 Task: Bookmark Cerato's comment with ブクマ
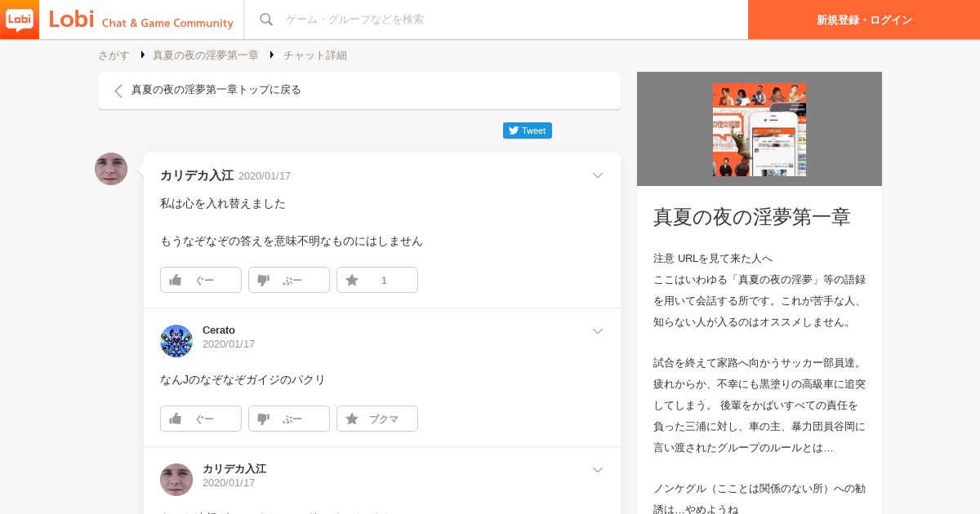pos(377,419)
